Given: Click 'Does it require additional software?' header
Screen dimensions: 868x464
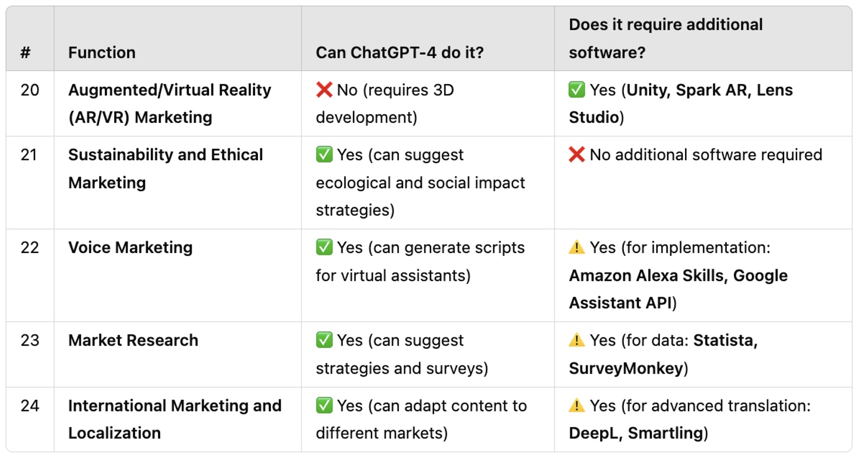Looking at the screenshot, I should pos(665,38).
